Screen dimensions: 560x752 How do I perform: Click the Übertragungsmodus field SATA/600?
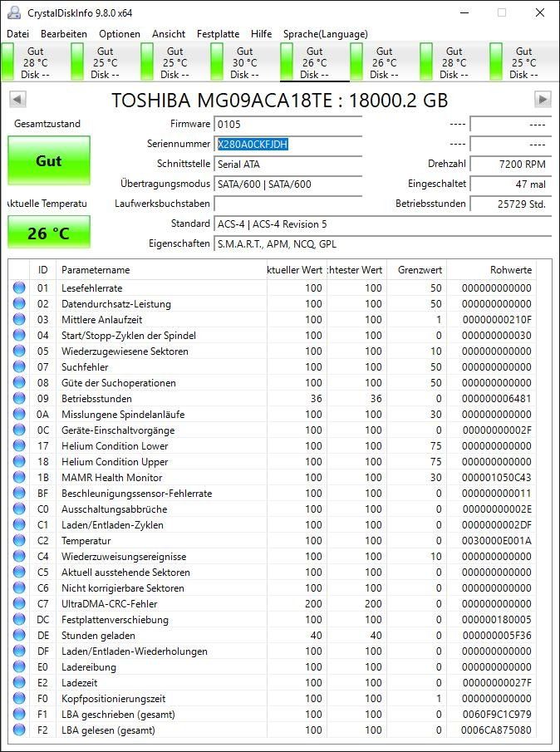(287, 184)
